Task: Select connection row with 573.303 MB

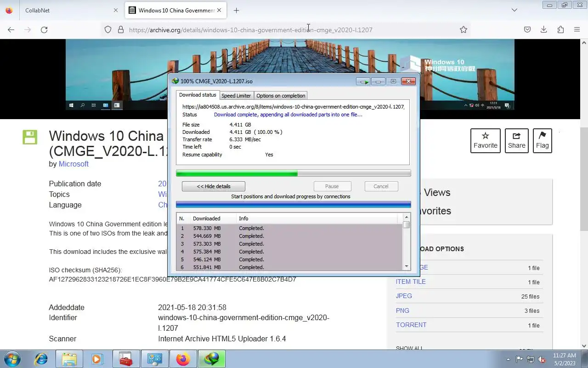Action: tap(289, 244)
